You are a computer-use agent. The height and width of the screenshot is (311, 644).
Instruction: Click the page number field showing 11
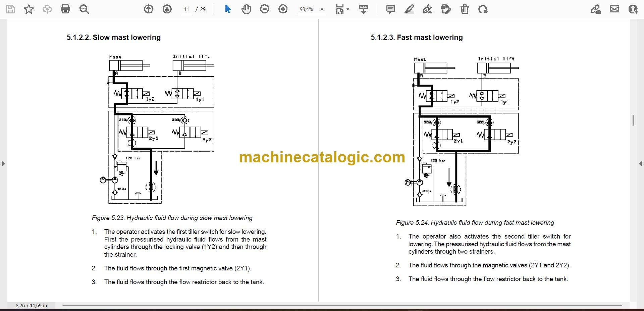tap(186, 9)
